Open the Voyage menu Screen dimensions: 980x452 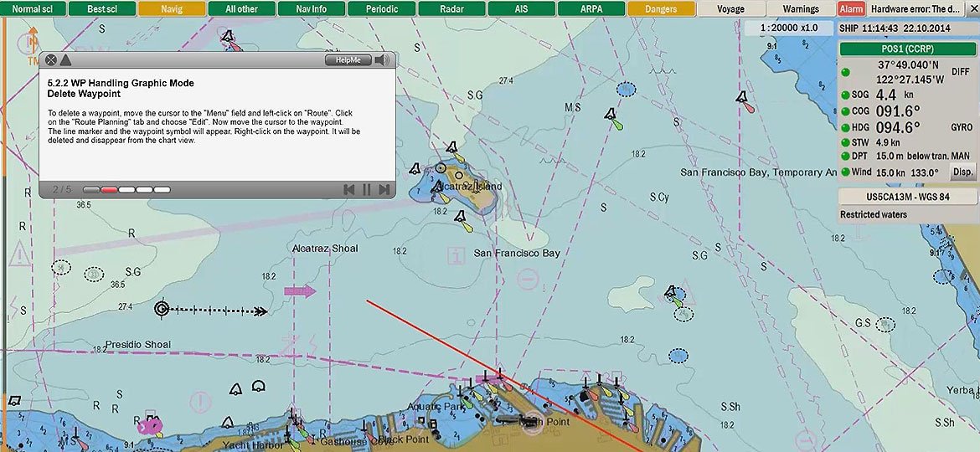click(730, 9)
